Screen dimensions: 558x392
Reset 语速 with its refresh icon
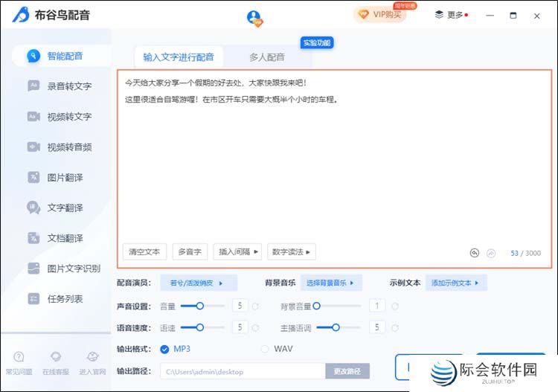click(255, 327)
